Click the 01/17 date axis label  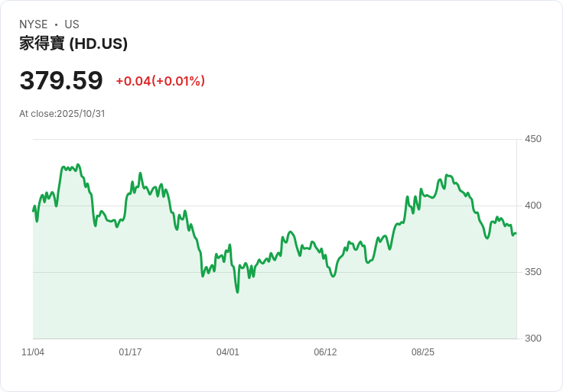[x=130, y=352]
